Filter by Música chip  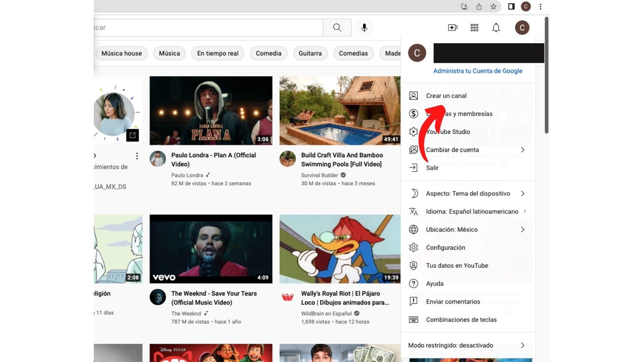169,53
